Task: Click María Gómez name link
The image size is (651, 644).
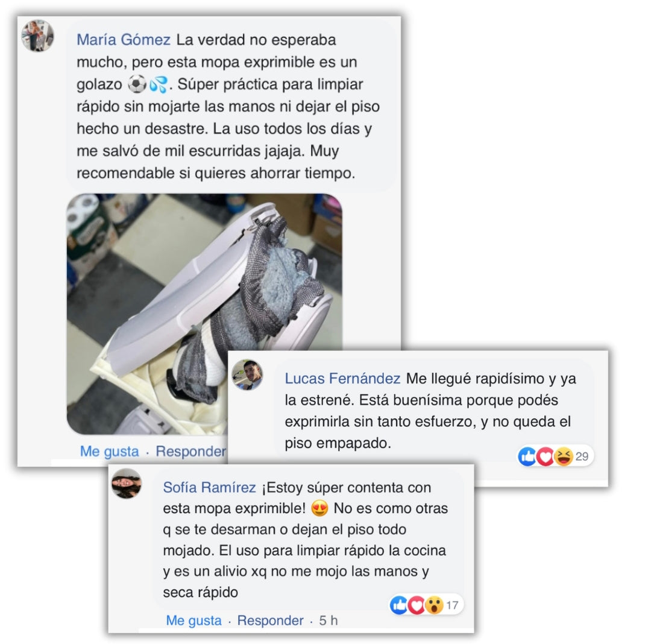Action: [124, 40]
